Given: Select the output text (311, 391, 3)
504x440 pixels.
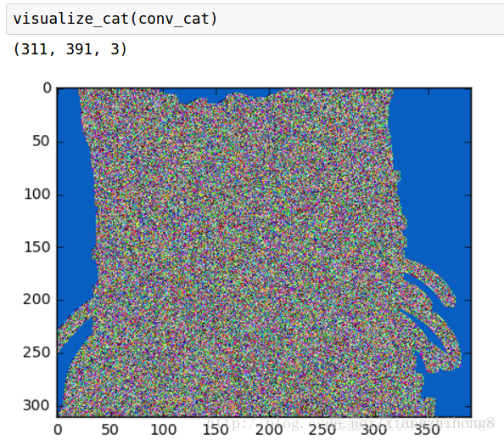Looking at the screenshot, I should pyautogui.click(x=70, y=49).
